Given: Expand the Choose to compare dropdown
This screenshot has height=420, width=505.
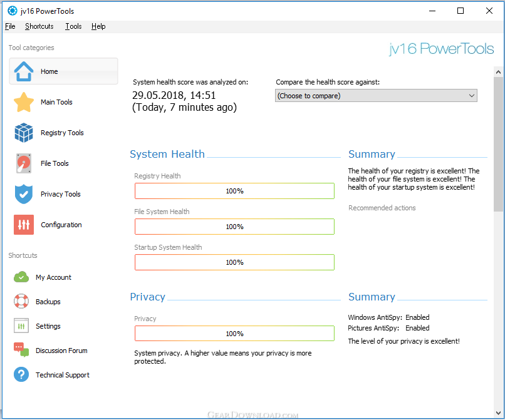Looking at the screenshot, I should point(376,96).
